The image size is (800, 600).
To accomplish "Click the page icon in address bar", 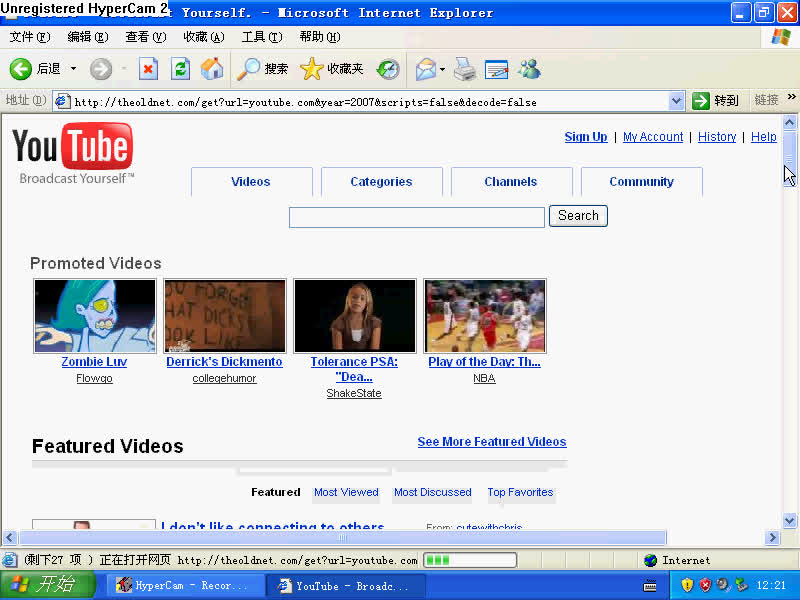I will tap(62, 101).
